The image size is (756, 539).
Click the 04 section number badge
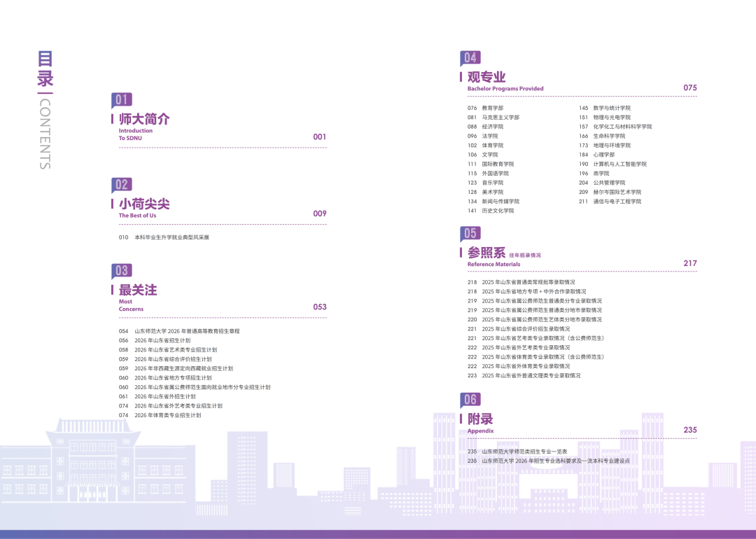coord(470,58)
